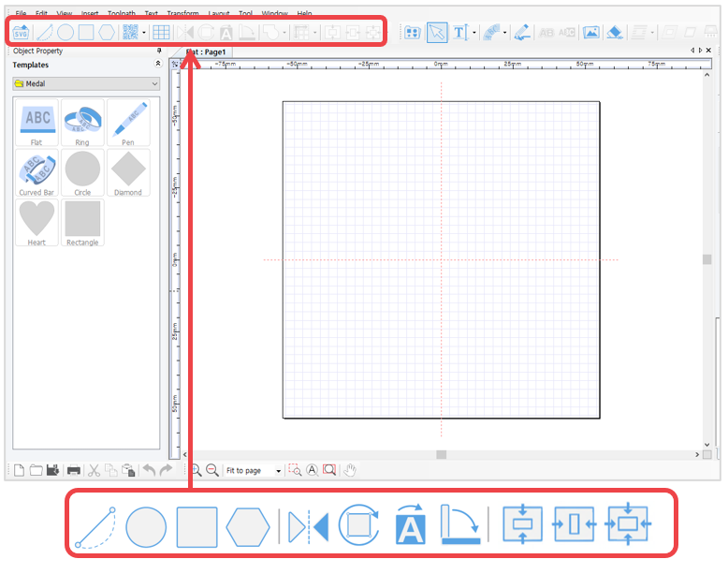Select the table grid icon

point(161,32)
